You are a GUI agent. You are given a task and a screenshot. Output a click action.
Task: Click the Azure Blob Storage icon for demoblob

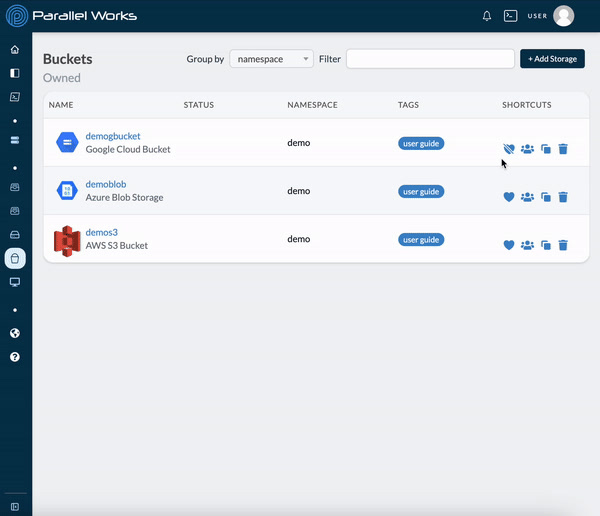coord(67,190)
